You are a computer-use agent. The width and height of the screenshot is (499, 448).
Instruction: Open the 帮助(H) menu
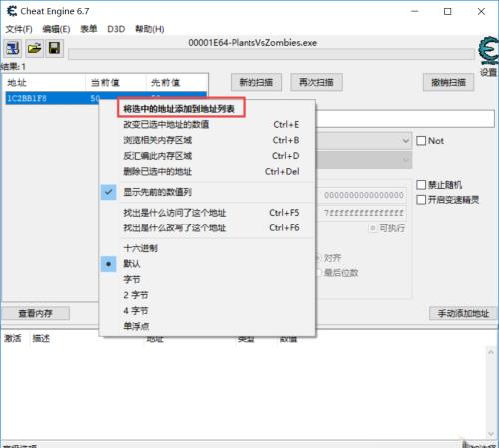[150, 29]
